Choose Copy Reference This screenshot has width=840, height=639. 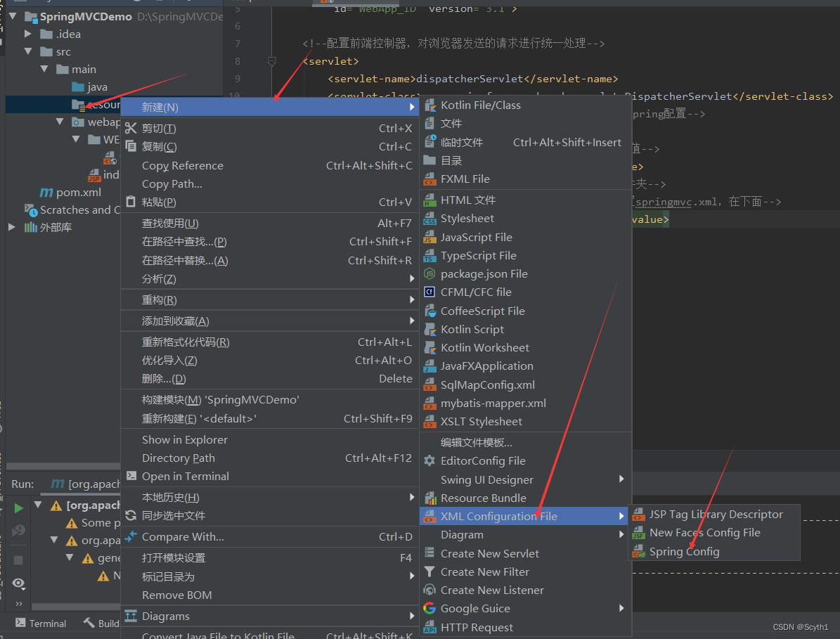269,165
